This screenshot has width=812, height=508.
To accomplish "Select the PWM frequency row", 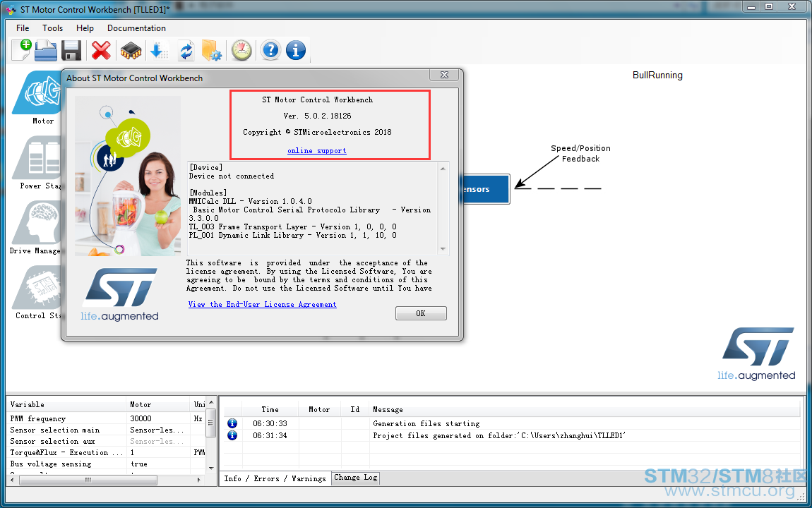I will tap(107, 418).
